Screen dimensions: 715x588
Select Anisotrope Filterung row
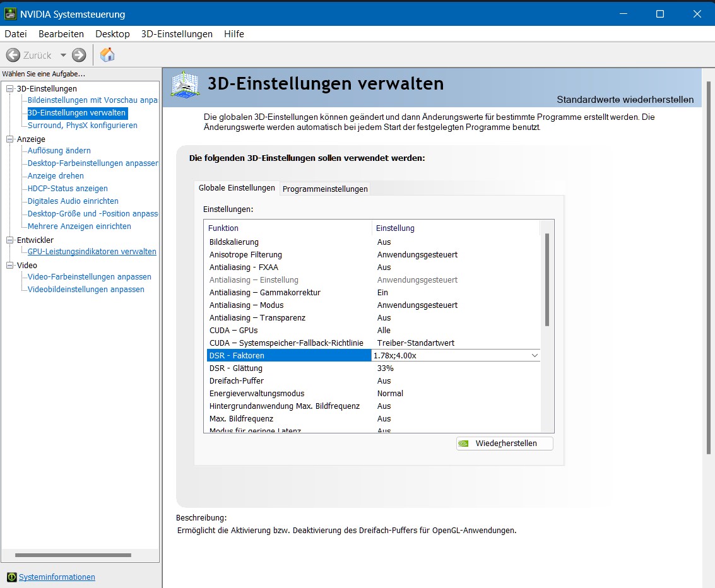pyautogui.click(x=373, y=255)
